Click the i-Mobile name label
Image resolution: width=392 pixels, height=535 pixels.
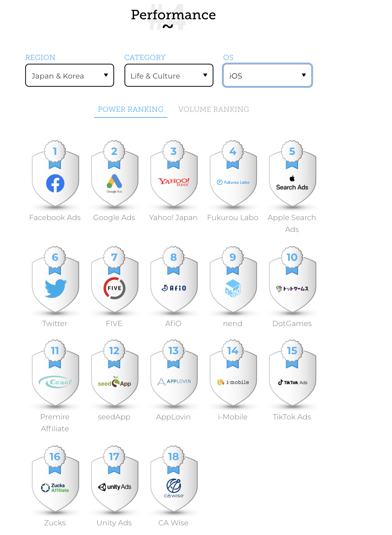(x=233, y=417)
